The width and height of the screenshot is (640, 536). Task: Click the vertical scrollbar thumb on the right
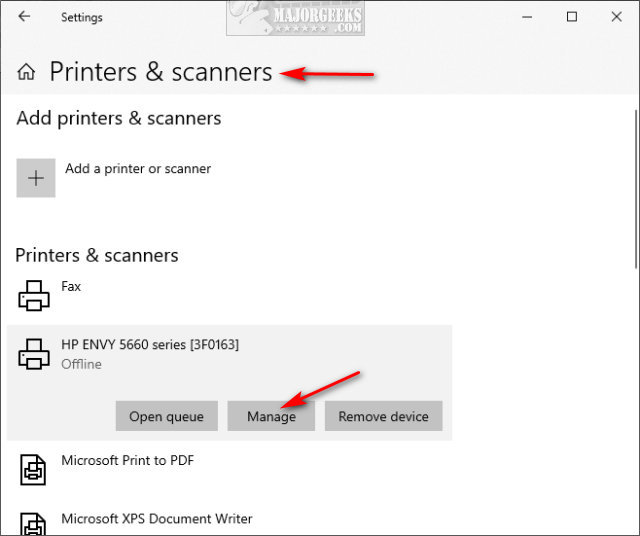pos(636,189)
